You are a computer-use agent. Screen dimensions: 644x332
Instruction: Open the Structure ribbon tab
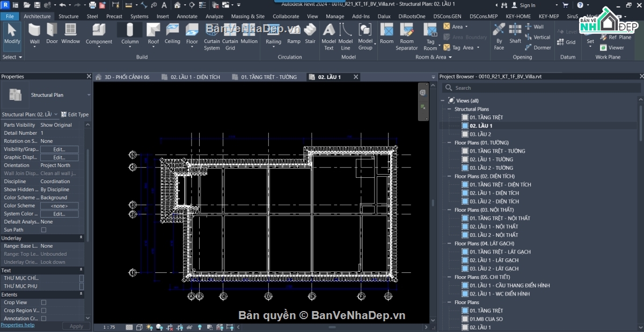(68, 16)
